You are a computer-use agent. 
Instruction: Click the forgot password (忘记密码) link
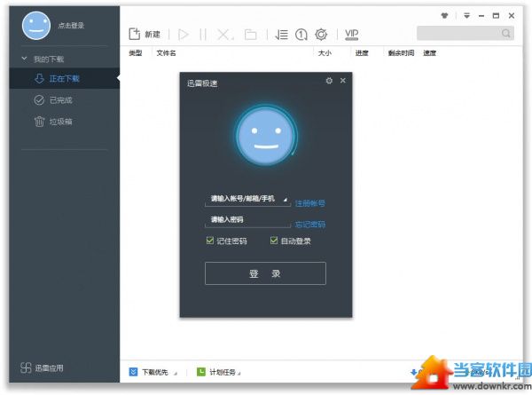pos(309,225)
